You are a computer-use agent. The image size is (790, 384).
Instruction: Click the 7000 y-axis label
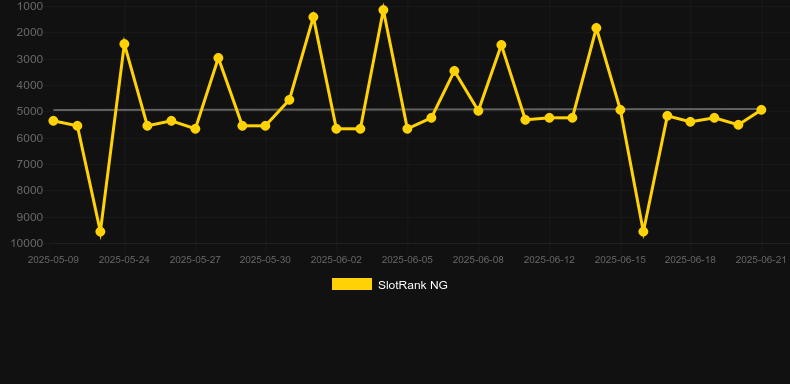click(x=30, y=164)
